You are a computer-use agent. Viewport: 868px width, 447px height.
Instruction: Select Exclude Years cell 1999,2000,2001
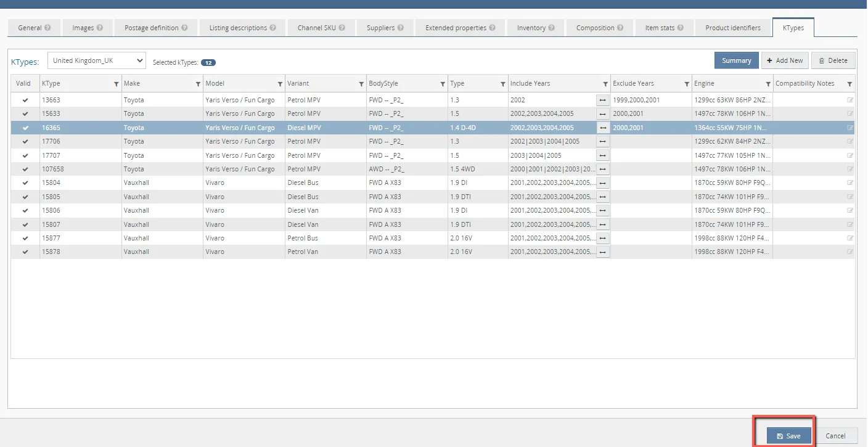click(651, 100)
